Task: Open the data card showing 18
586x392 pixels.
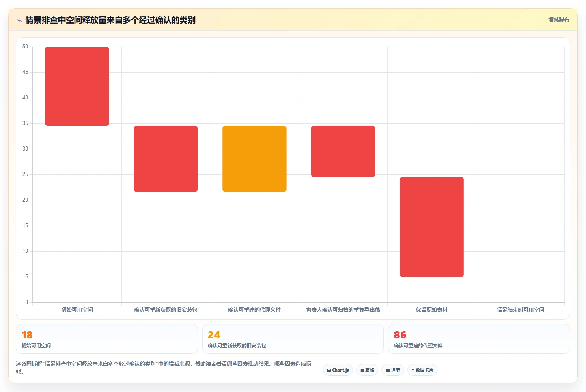Action: 107,339
